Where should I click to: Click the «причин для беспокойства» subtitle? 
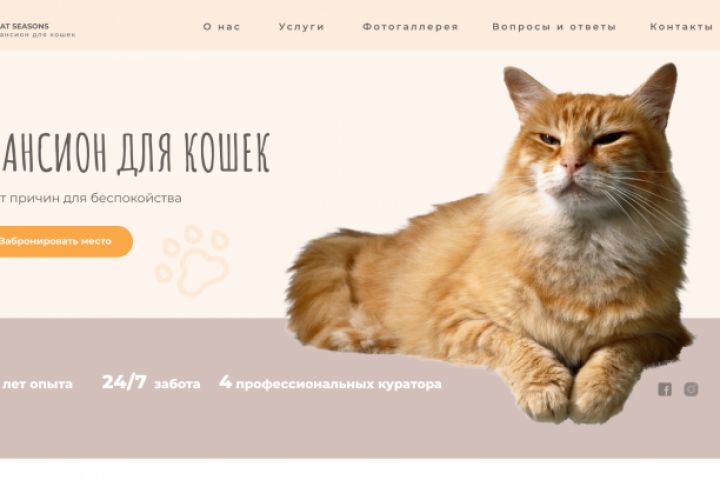[91, 198]
